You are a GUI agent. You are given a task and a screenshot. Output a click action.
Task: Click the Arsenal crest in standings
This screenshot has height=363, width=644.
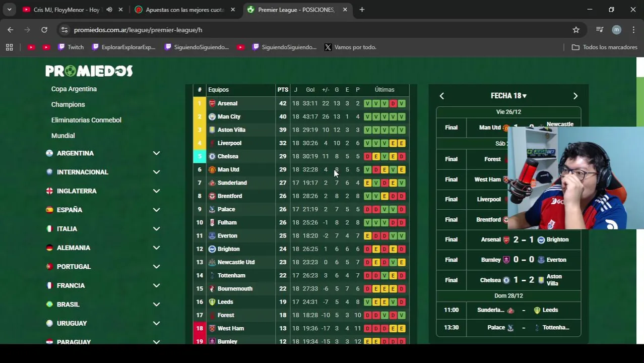tap(212, 103)
